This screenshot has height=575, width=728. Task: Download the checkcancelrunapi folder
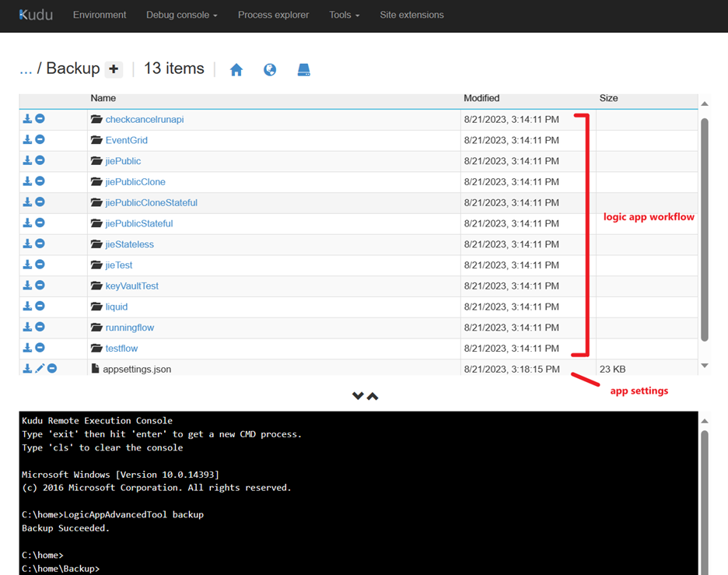click(27, 119)
